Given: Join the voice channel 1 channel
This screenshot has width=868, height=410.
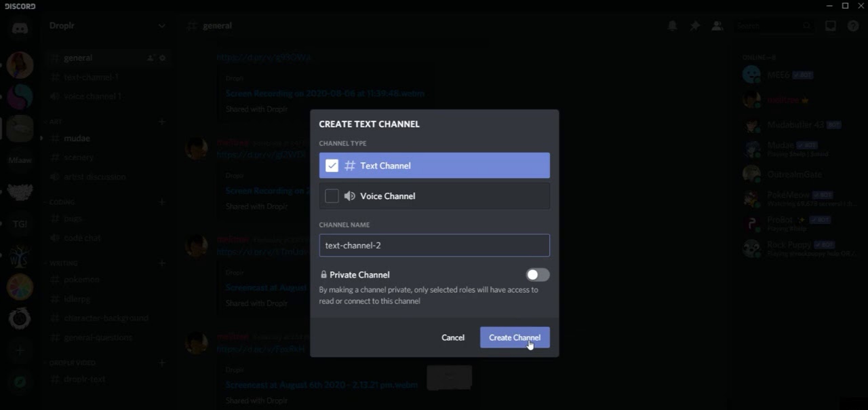Looking at the screenshot, I should [107, 96].
